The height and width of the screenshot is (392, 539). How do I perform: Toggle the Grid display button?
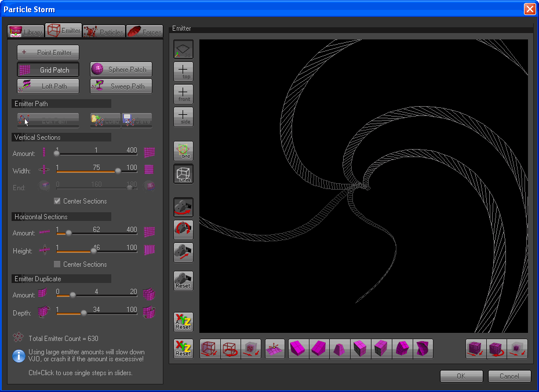pos(183,151)
